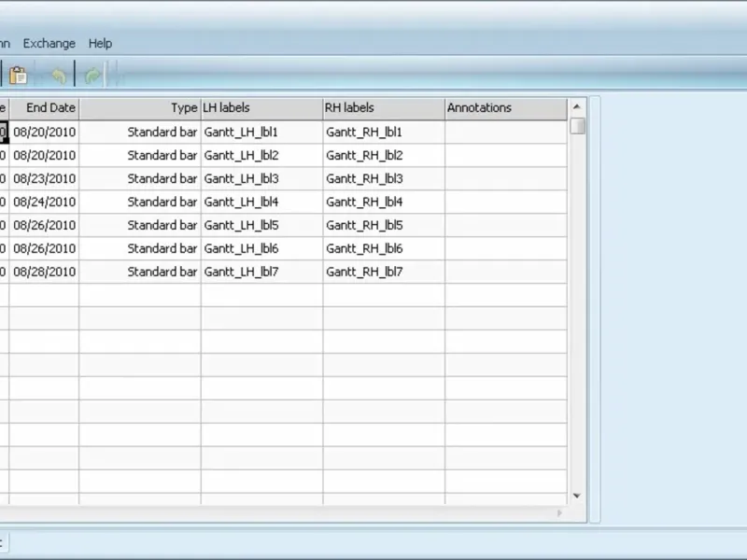
Task: Click Standard bar in Gantt_LH_lbl4 row
Action: coord(140,202)
